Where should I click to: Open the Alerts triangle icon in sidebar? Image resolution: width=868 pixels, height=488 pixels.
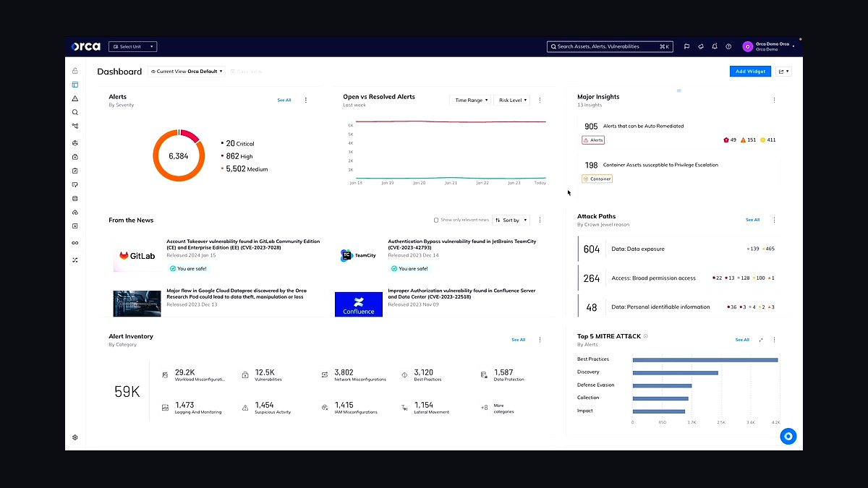pos(75,98)
